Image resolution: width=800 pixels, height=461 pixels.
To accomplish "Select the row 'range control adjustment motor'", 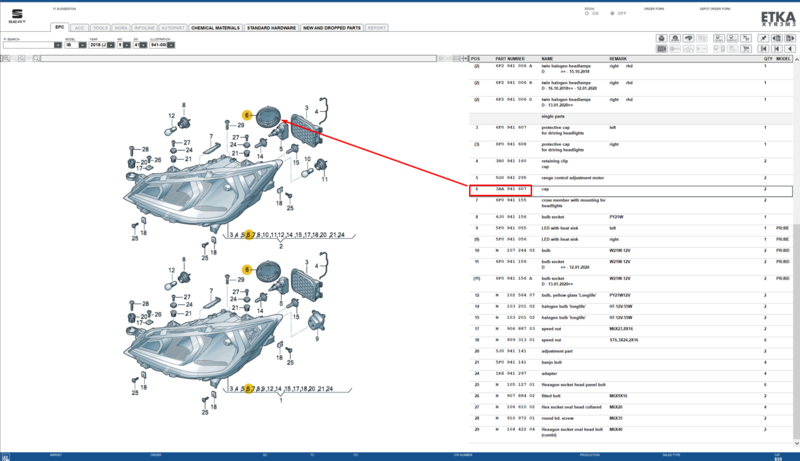I will (x=631, y=178).
